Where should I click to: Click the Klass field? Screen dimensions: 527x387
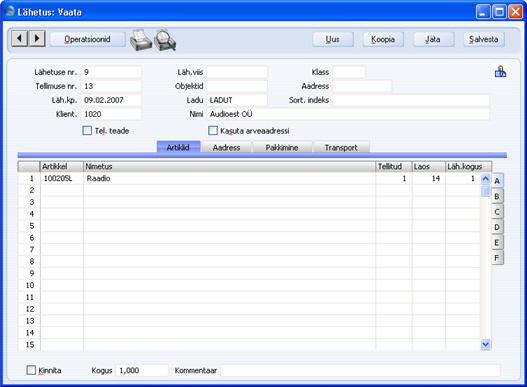[349, 72]
